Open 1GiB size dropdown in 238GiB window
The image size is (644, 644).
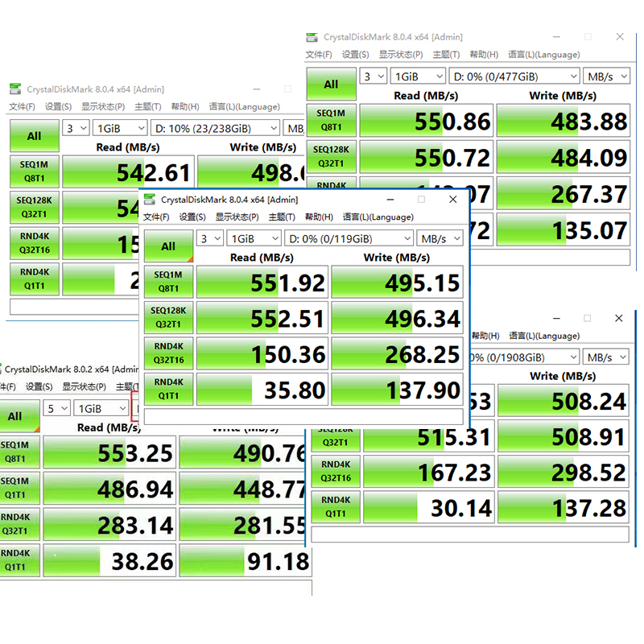point(120,129)
